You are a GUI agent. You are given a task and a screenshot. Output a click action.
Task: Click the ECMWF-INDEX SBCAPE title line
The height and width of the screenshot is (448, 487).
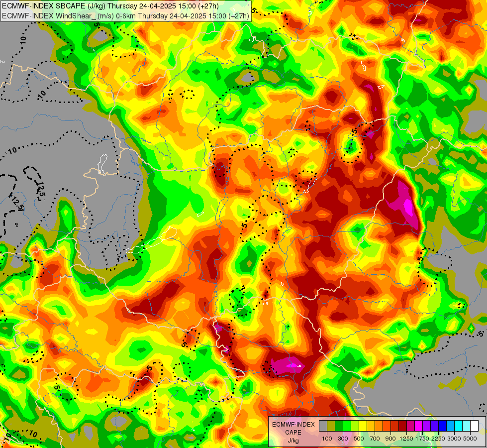[x=110, y=6]
